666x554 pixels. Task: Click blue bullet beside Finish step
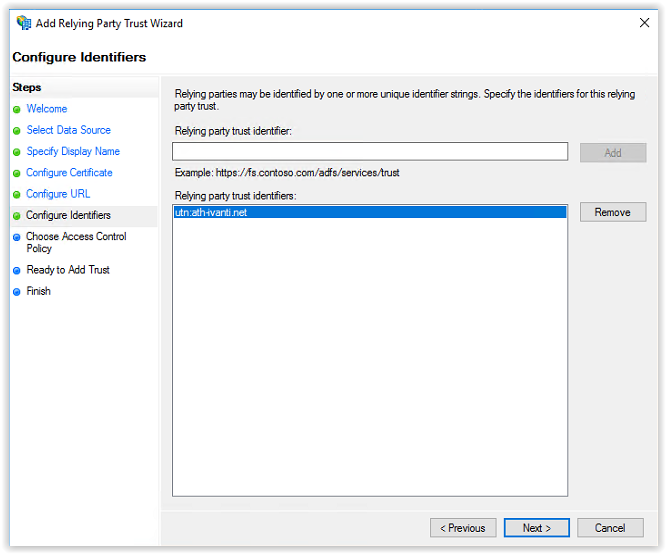tap(17, 292)
